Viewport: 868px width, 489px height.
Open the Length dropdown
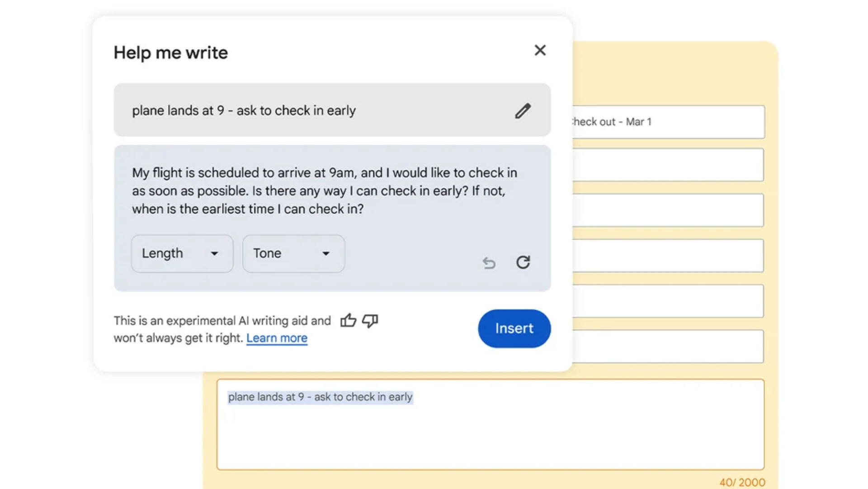point(182,253)
